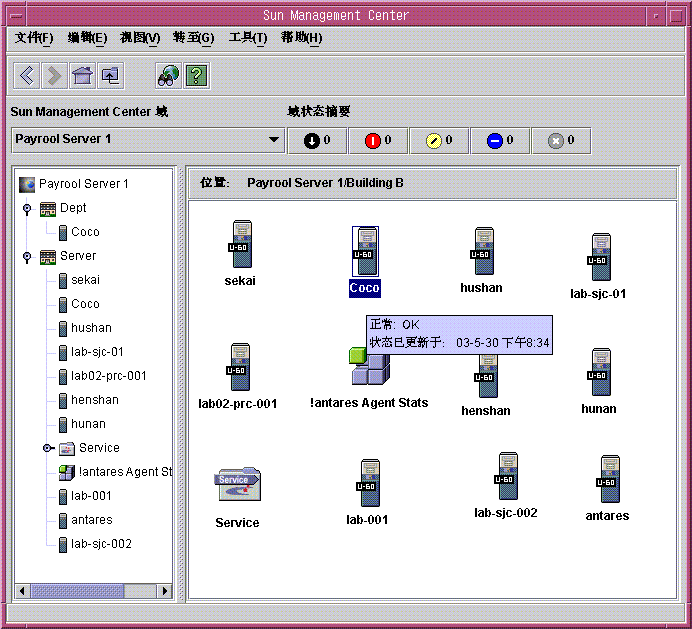Select the henshan host icon in topology view

coord(486,375)
